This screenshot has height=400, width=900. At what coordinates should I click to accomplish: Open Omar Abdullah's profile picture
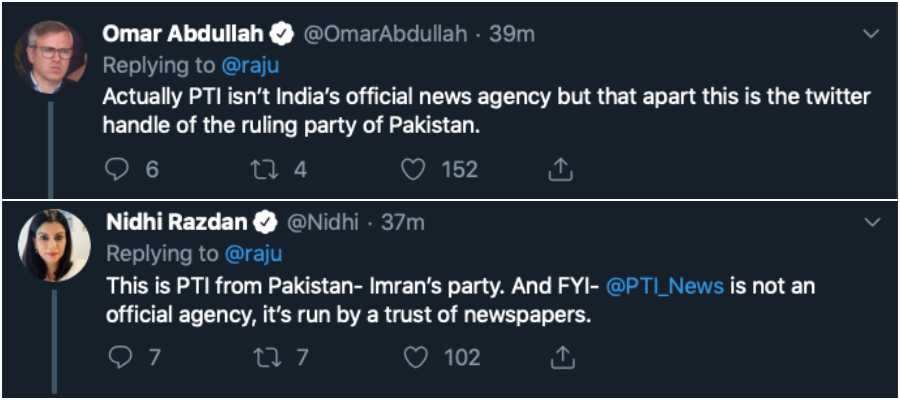50,57
